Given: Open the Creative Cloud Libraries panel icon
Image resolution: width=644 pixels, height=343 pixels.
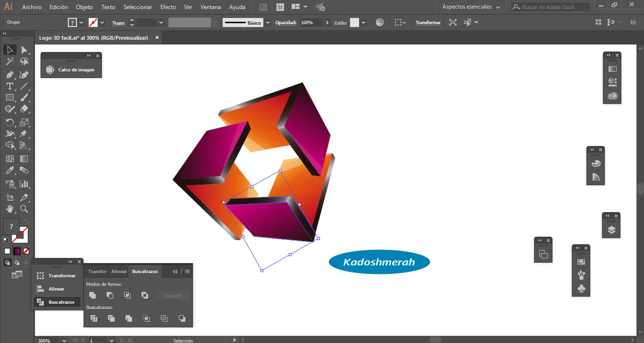Looking at the screenshot, I should tap(612, 96).
